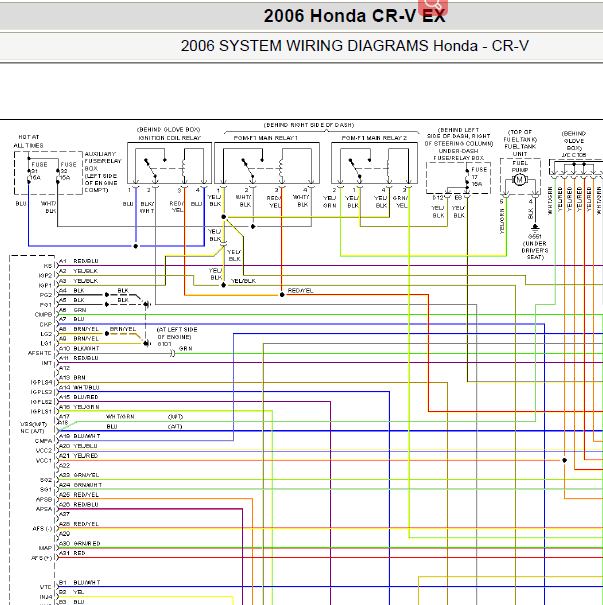The width and height of the screenshot is (603, 605).
Task: Click the fuel pump motor 'M' symbol
Action: (x=519, y=179)
